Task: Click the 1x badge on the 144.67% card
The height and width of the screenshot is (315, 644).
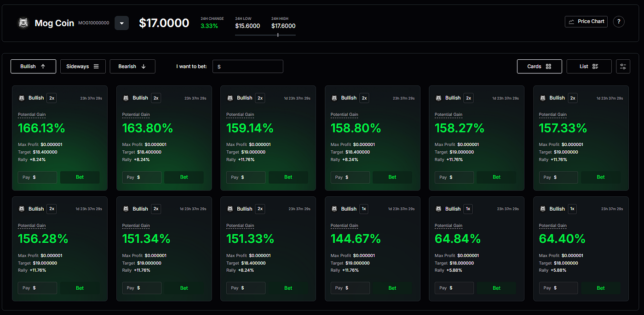Action: click(x=364, y=209)
